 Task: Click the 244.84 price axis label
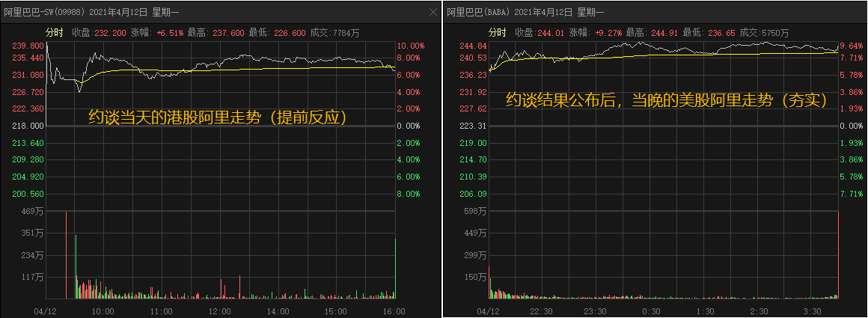(474, 46)
